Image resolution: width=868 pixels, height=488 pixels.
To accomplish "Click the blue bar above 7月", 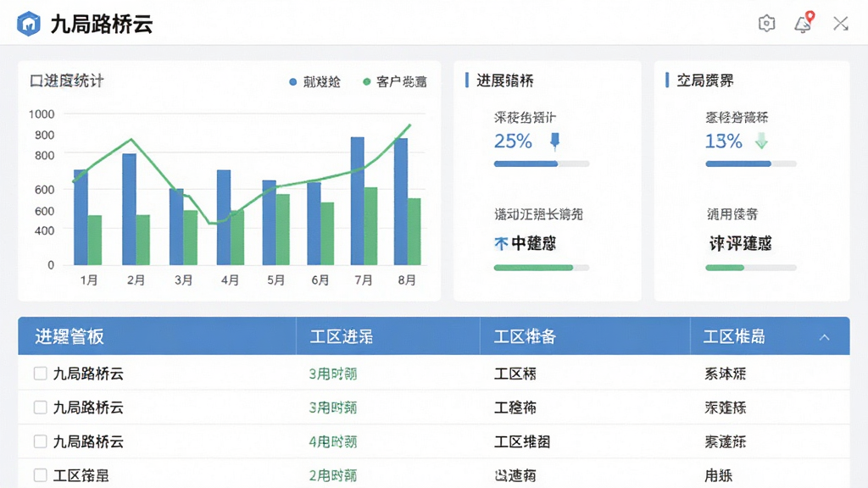I will pos(358,201).
